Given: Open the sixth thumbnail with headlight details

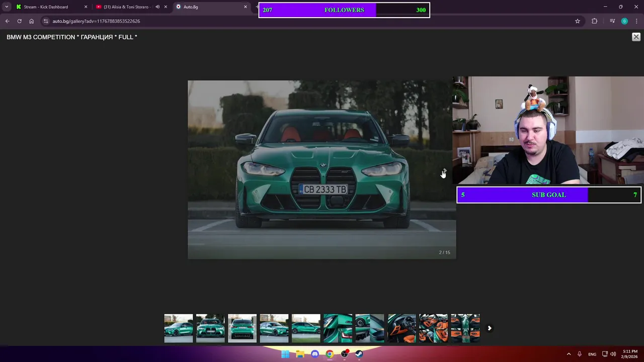Looking at the screenshot, I should point(338,328).
